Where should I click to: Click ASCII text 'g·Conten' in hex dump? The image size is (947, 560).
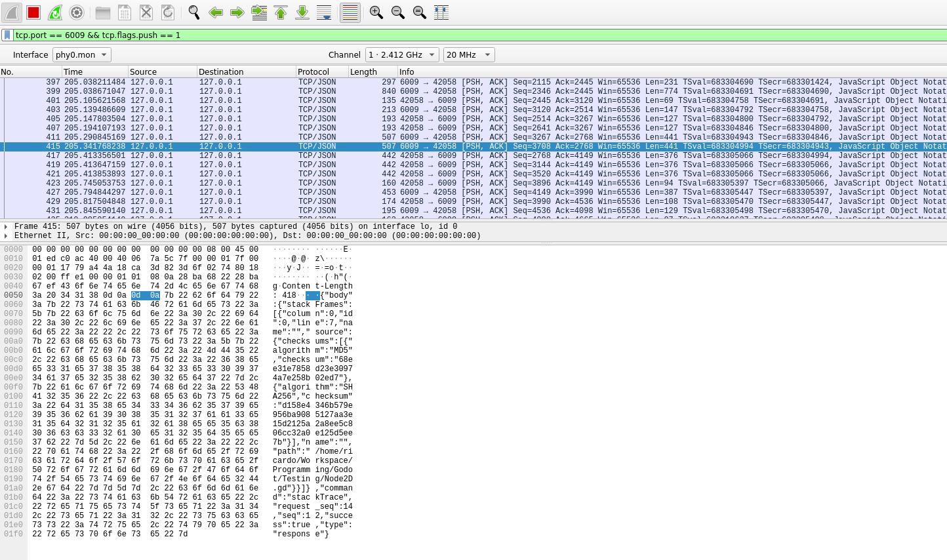click(292, 287)
